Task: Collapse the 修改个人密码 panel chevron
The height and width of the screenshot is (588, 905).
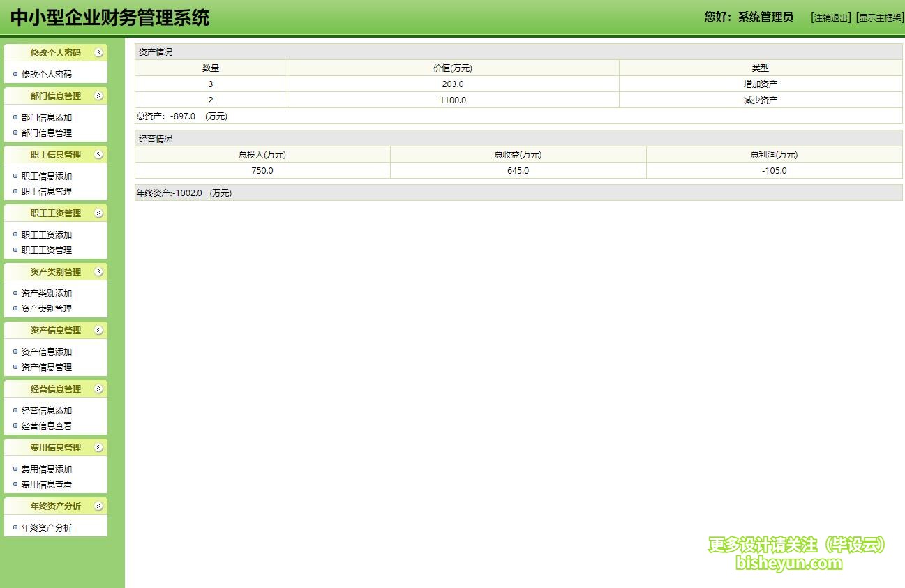Action: 98,53
